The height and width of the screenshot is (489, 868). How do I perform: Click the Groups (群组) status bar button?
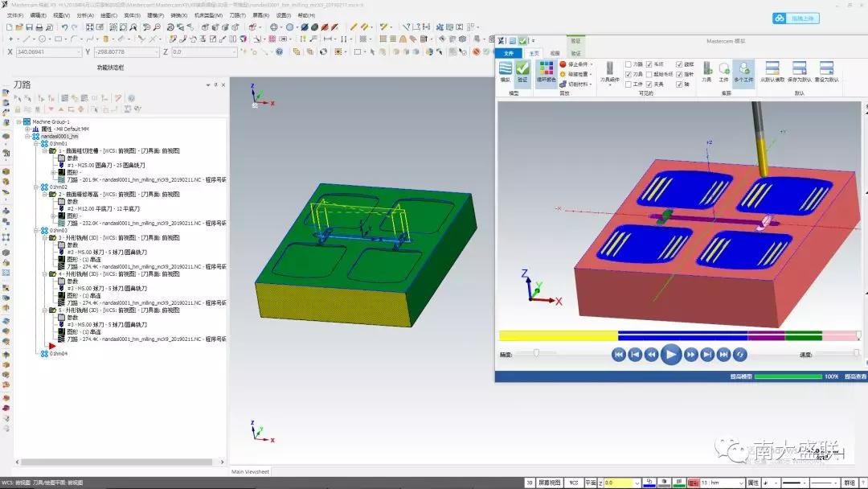click(850, 483)
